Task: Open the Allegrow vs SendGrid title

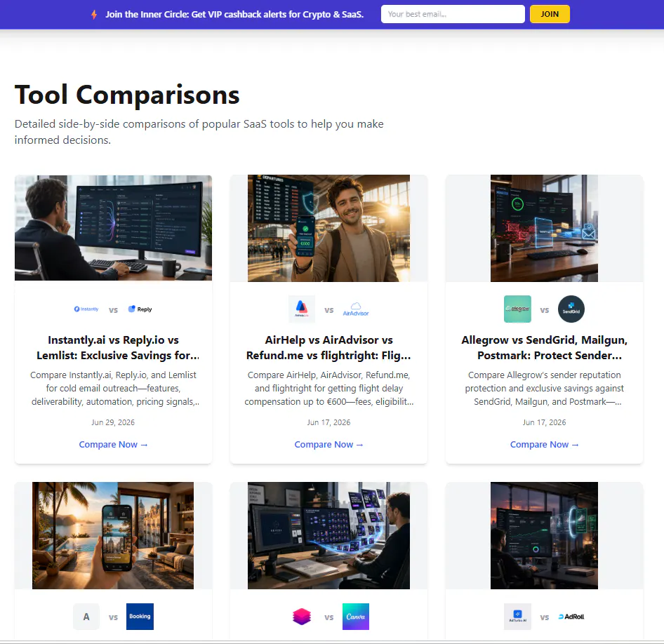Action: (x=544, y=347)
